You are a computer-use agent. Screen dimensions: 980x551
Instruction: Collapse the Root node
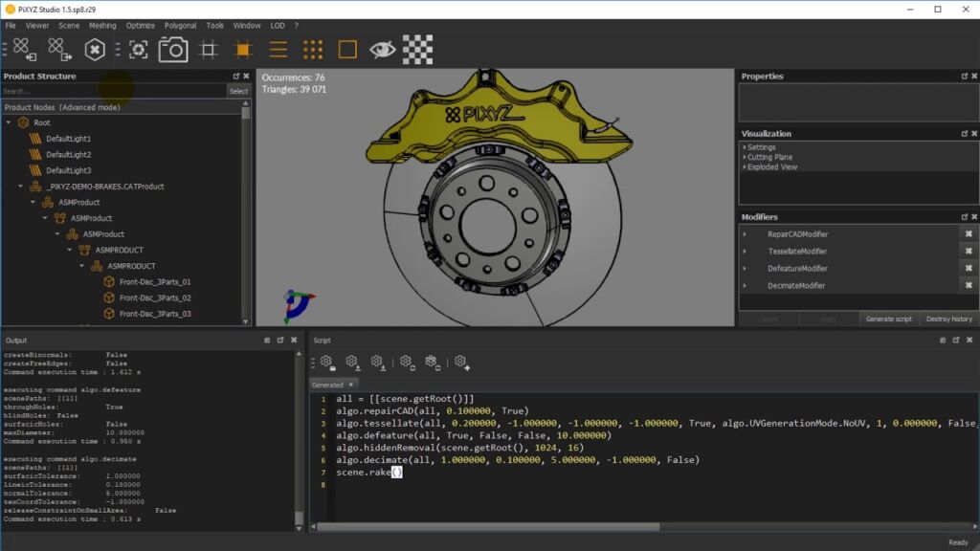[9, 123]
